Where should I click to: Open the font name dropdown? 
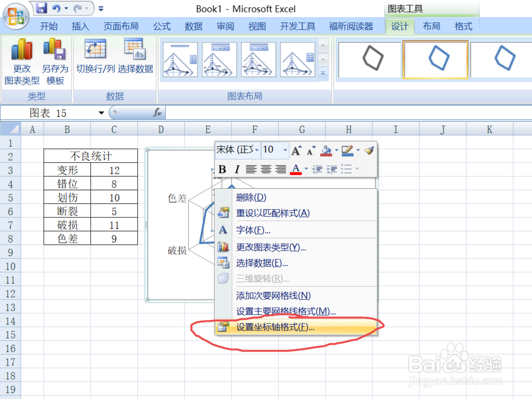click(256, 150)
